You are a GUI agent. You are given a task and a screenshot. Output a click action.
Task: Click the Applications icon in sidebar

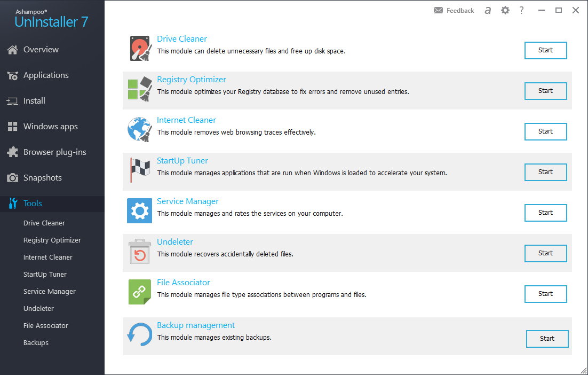(x=12, y=75)
